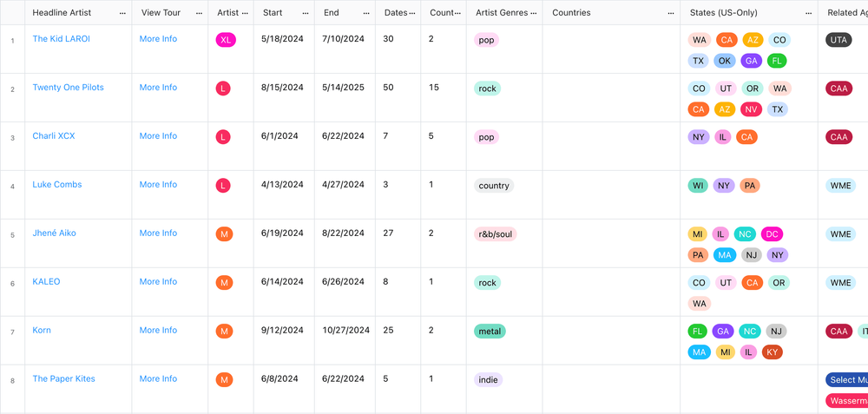Click the Start column ellipsis menu
The height and width of the screenshot is (414, 868).
[x=305, y=13]
